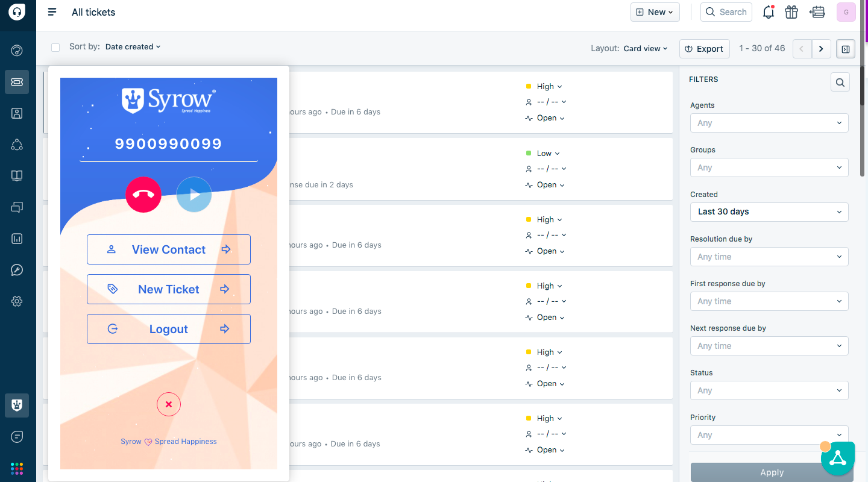Viewport: 868px width, 482px height.
Task: Open the Dashboard gauge icon in sidebar
Action: [x=17, y=50]
